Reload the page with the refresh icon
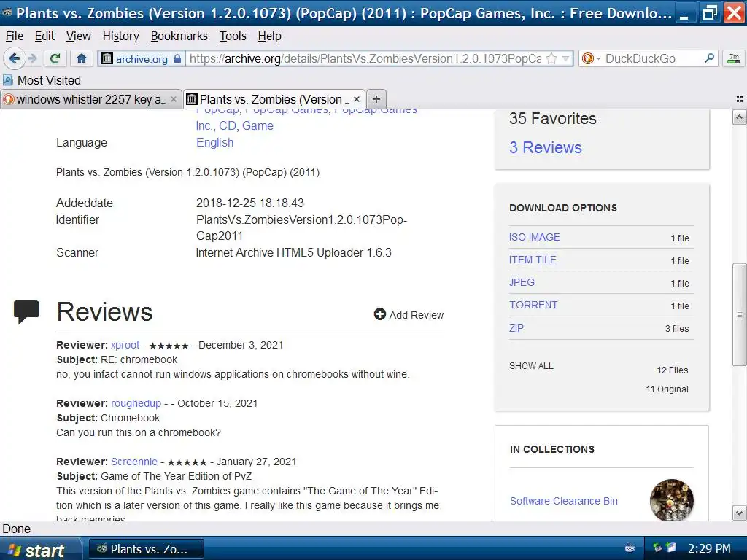Viewport: 747px width, 560px height. [55, 58]
